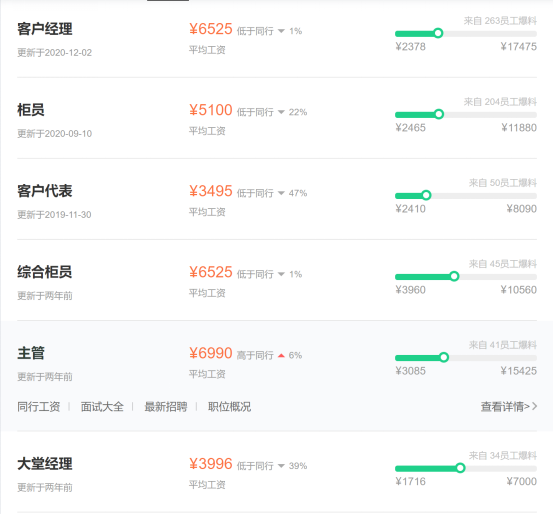Open the 最新招聘 link
This screenshot has height=514, width=553.
tap(166, 407)
